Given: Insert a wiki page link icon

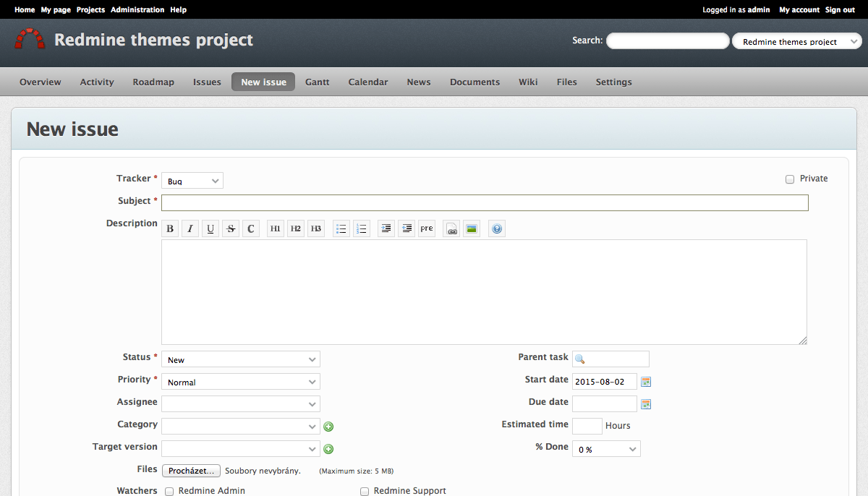Looking at the screenshot, I should 451,229.
